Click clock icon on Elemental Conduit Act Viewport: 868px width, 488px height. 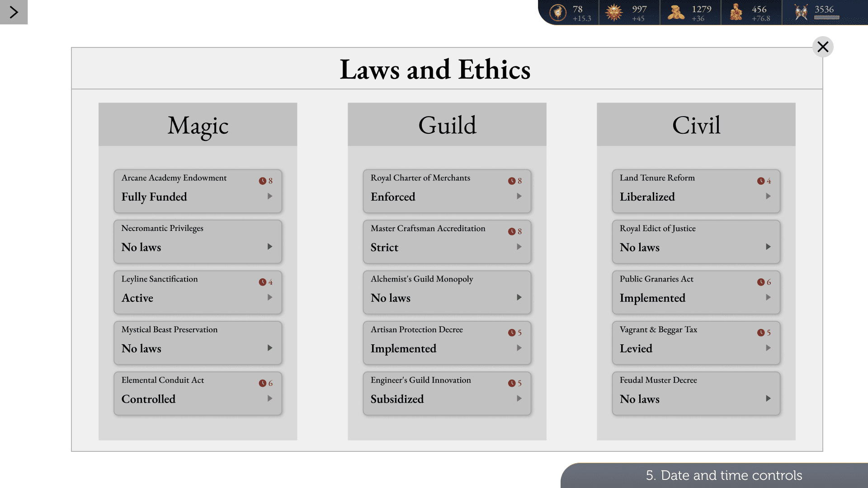click(x=262, y=383)
